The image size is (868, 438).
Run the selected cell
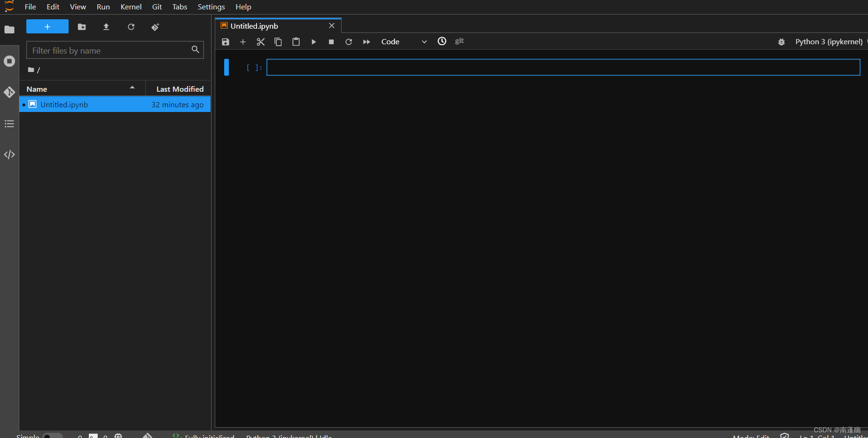313,42
